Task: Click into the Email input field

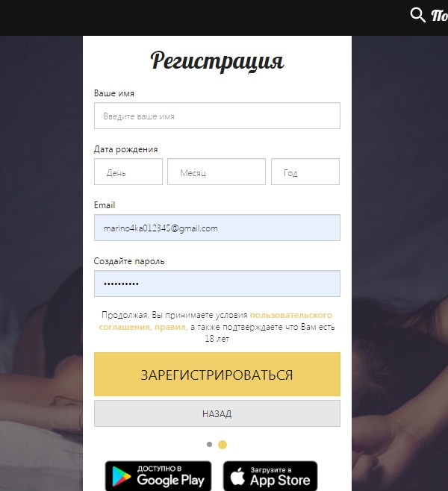Action: [x=217, y=228]
